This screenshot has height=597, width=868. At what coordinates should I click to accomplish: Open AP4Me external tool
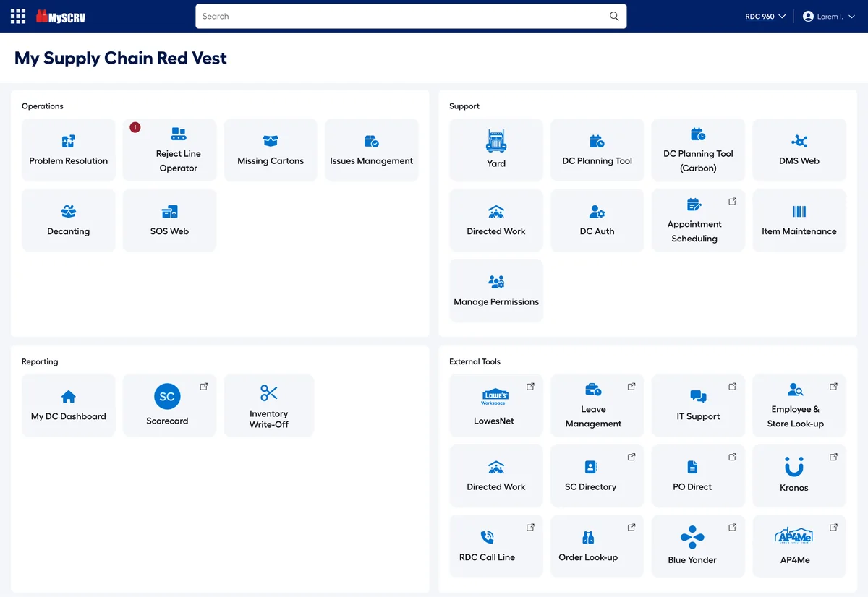click(799, 546)
